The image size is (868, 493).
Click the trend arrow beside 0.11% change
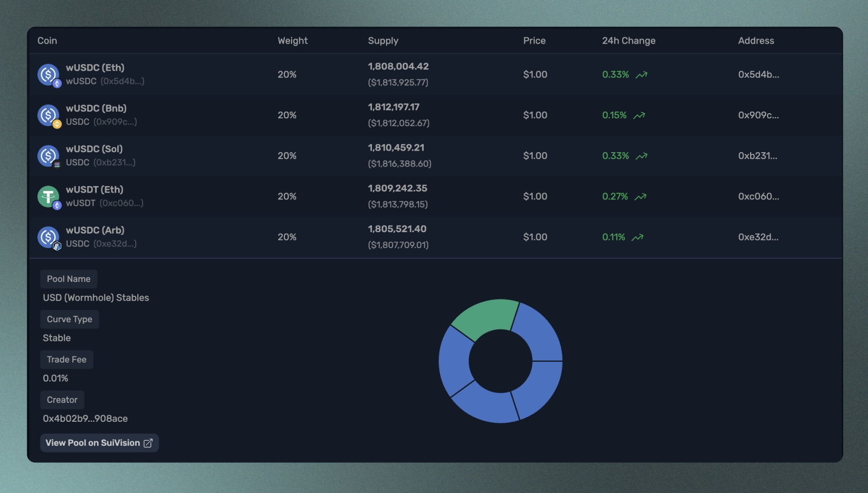pos(637,237)
